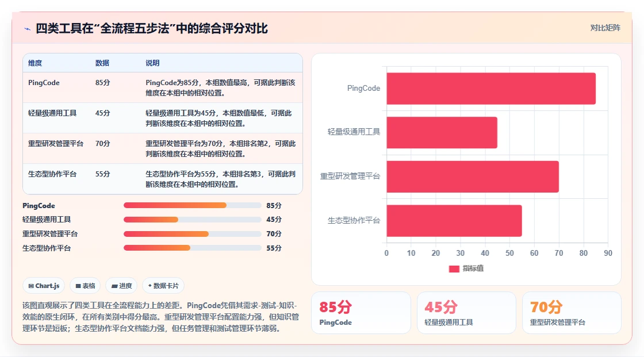
Task: Click the 指标值 legend label
Action: pyautogui.click(x=473, y=268)
